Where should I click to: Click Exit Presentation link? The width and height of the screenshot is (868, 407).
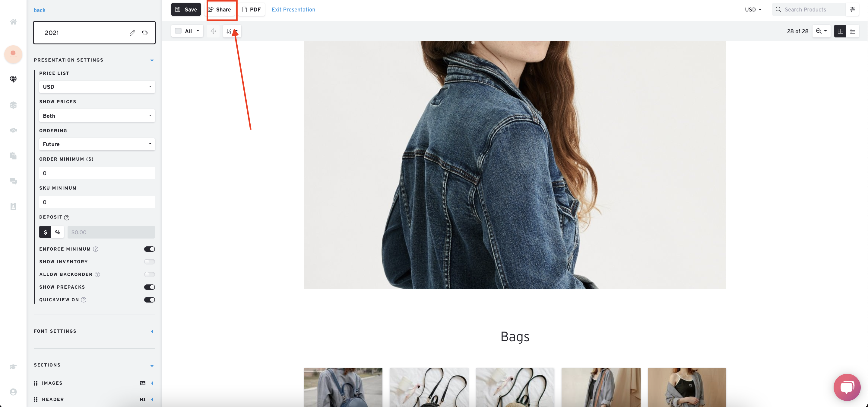point(293,9)
